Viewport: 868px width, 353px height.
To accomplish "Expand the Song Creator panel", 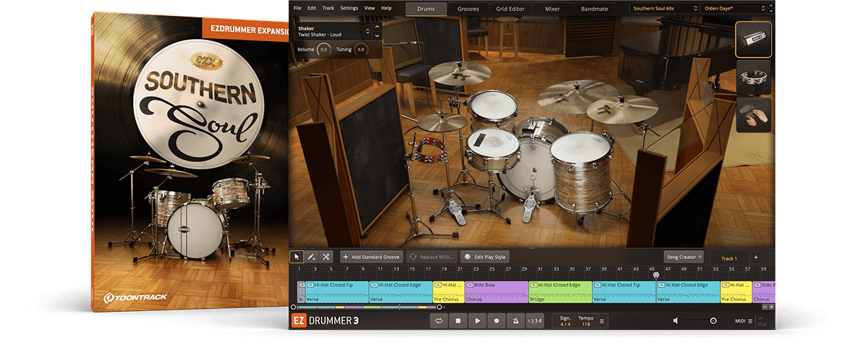I will tap(684, 257).
